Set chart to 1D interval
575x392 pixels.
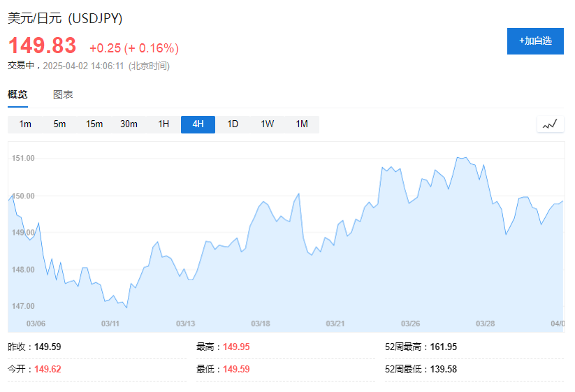pyautogui.click(x=233, y=124)
